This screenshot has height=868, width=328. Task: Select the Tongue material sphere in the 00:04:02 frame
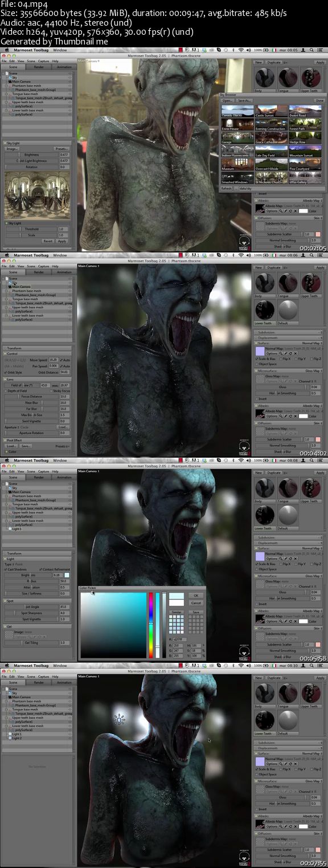[288, 282]
